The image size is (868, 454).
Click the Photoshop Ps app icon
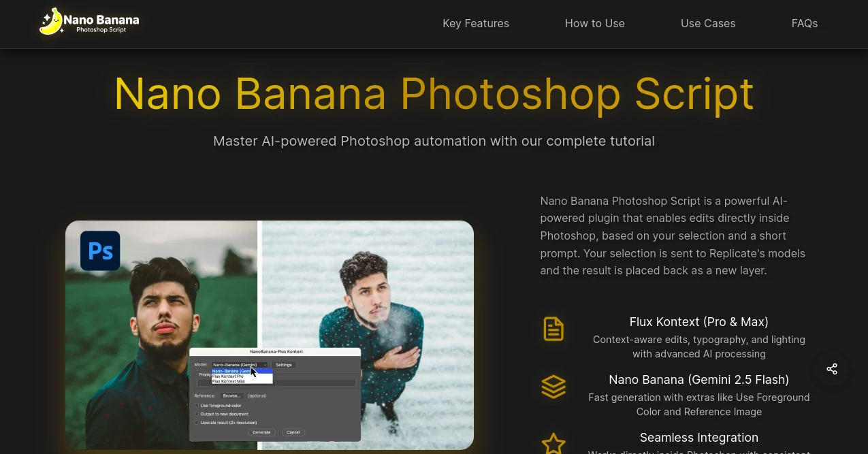point(99,250)
